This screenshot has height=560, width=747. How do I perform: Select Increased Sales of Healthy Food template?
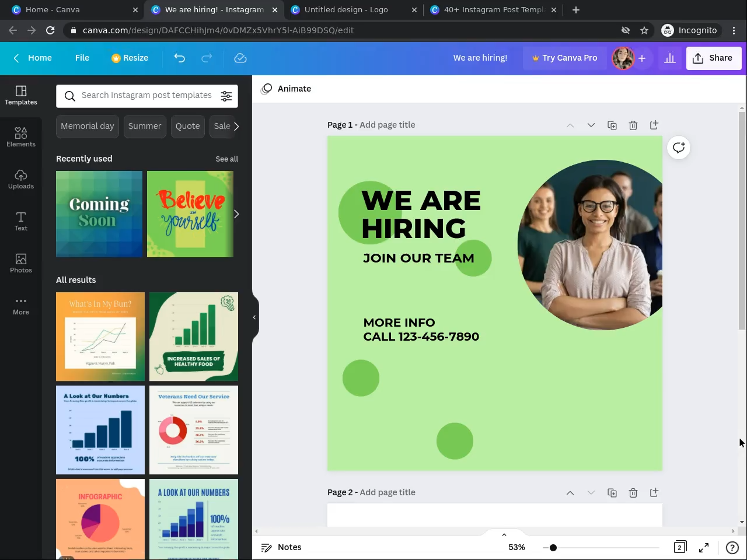[194, 337]
